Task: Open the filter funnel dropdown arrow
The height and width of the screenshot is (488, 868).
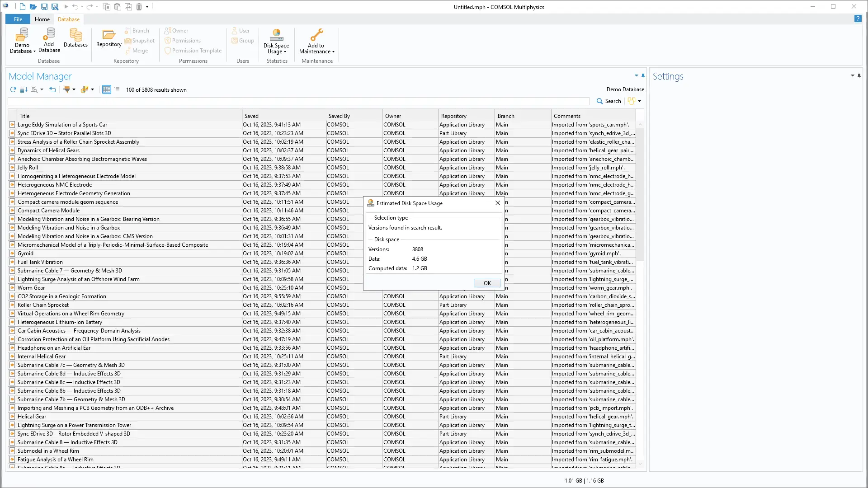Action: 74,89
